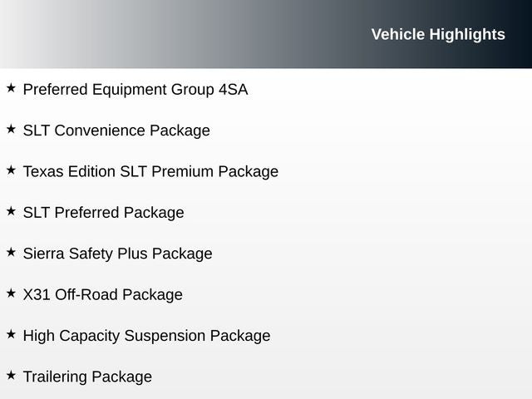
Task: Click the Sierra Safety Plus Package text
Action: point(117,254)
